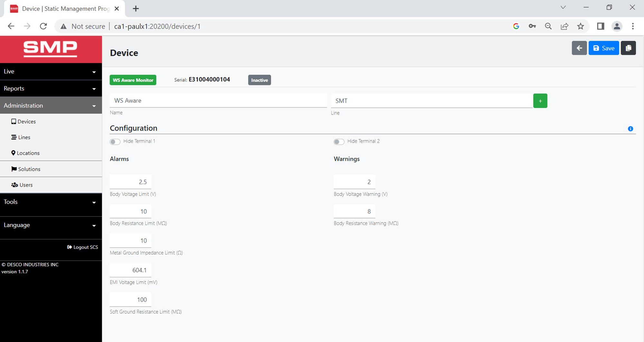Click Logout SCS

tap(82, 247)
